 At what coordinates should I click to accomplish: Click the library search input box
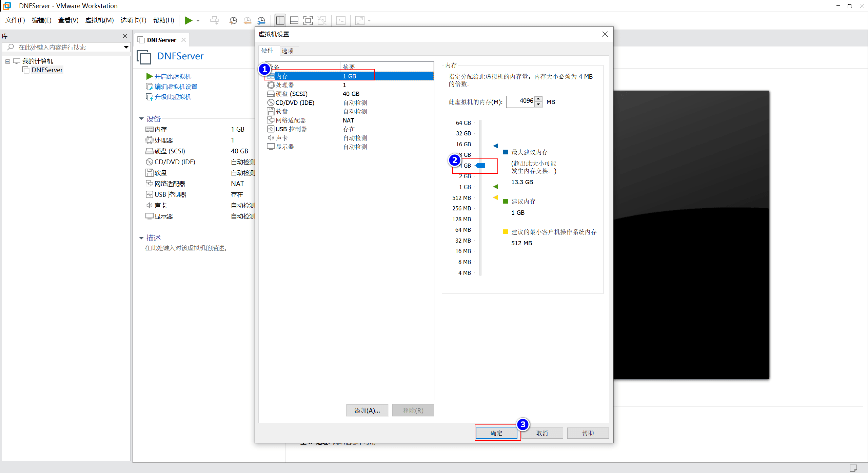click(x=66, y=47)
